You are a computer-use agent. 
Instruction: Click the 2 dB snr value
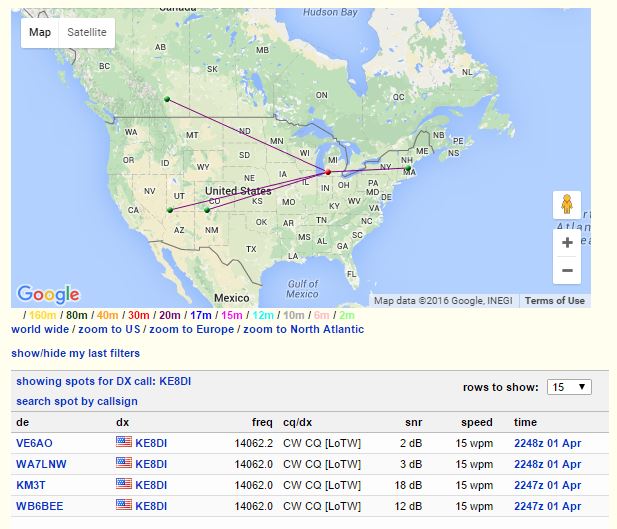pyautogui.click(x=411, y=443)
